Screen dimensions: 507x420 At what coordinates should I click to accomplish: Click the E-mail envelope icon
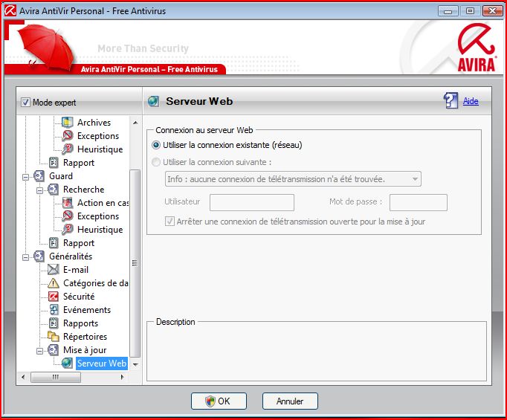(x=54, y=269)
